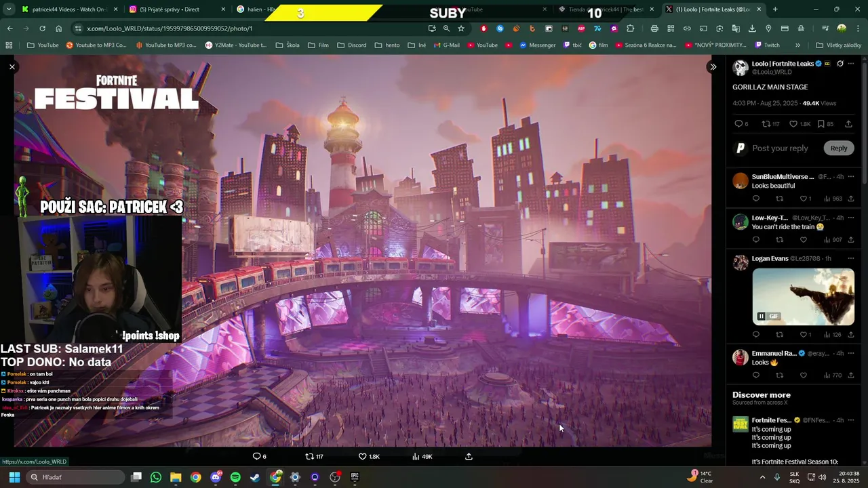The image size is (868, 488).
Task: Open more options on Emmanuel Ra's reply
Action: click(851, 353)
